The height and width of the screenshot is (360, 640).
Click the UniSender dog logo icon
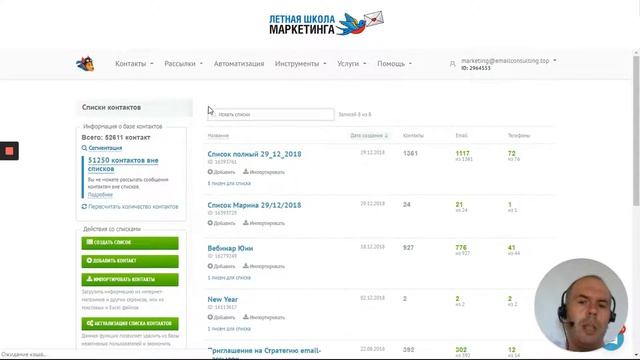tap(85, 64)
